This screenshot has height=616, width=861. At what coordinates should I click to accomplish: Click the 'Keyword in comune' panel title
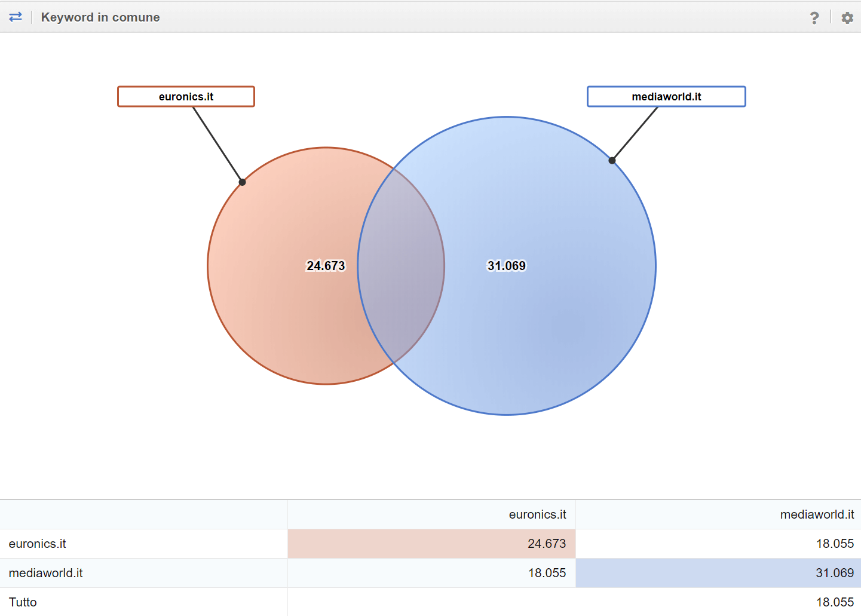click(x=100, y=17)
